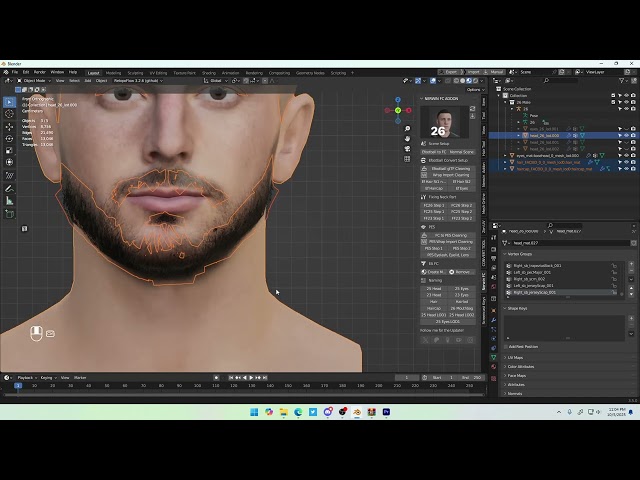
Task: Toggle eye icon for the hair mesh object
Action: (x=627, y=162)
